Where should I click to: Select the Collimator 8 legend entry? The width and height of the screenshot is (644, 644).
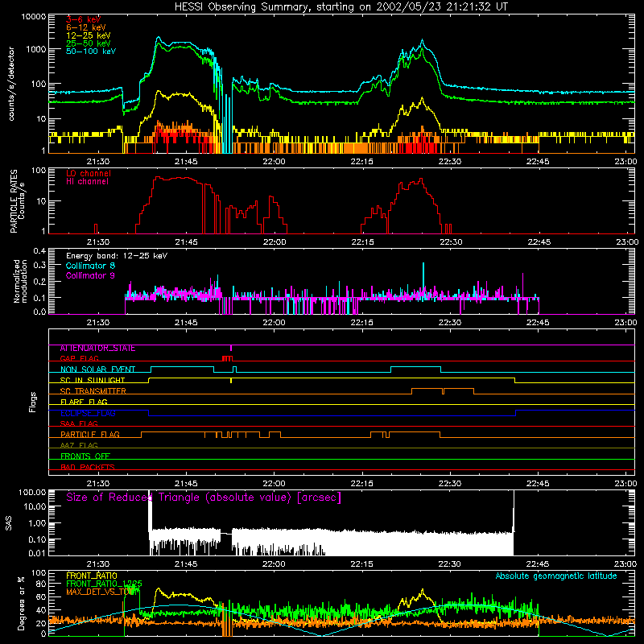[x=90, y=266]
